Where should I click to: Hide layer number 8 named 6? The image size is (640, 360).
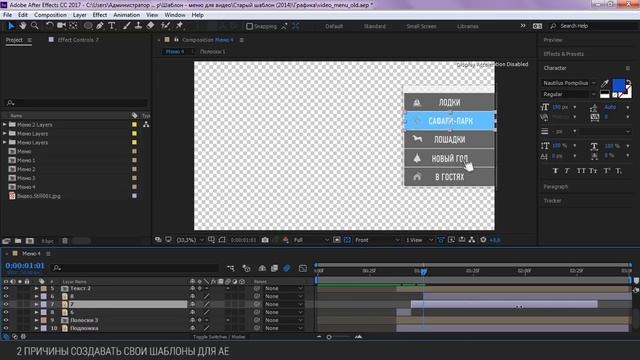tap(6, 312)
